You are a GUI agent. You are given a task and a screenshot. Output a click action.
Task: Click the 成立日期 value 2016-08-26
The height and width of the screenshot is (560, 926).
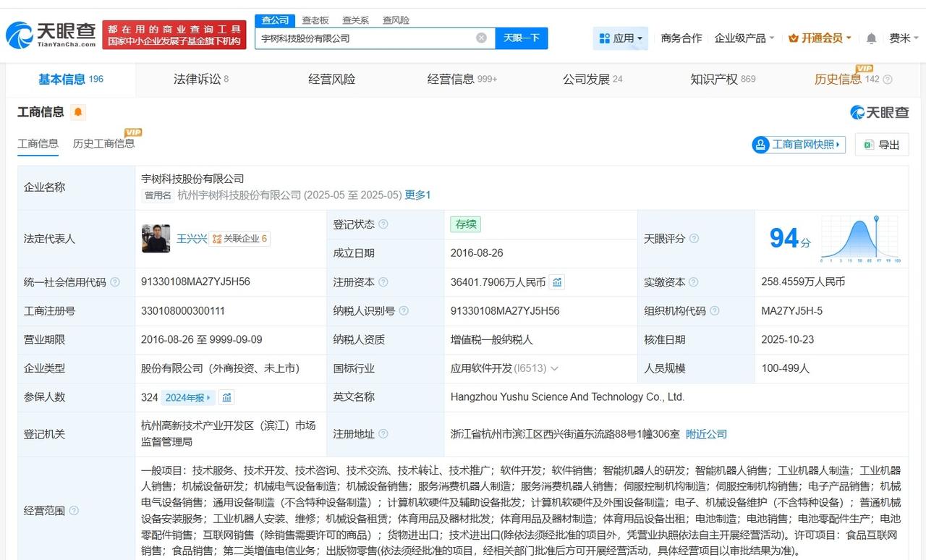(477, 253)
